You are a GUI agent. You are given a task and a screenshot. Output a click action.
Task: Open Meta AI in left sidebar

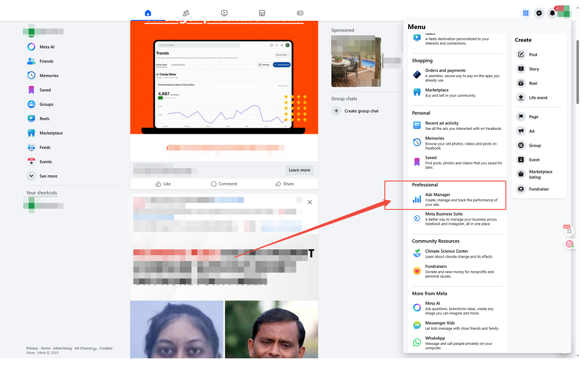47,47
